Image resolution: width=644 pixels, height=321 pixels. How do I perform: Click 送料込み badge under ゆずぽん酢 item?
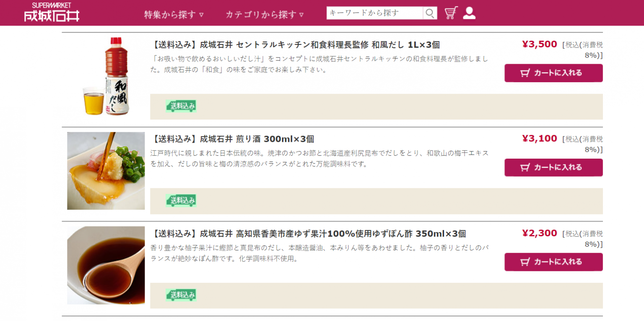point(181,295)
